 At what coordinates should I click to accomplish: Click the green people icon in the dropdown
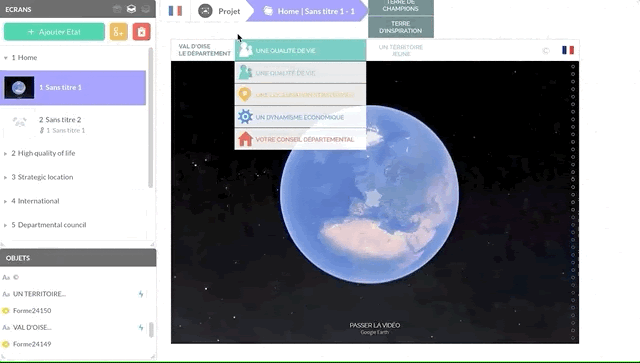[x=245, y=73]
